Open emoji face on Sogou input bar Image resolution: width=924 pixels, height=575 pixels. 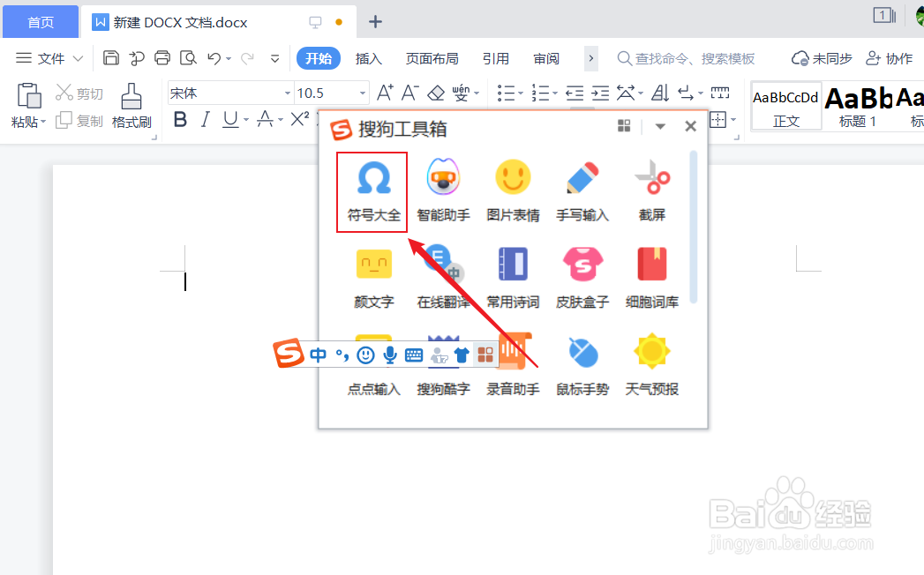pyautogui.click(x=366, y=355)
